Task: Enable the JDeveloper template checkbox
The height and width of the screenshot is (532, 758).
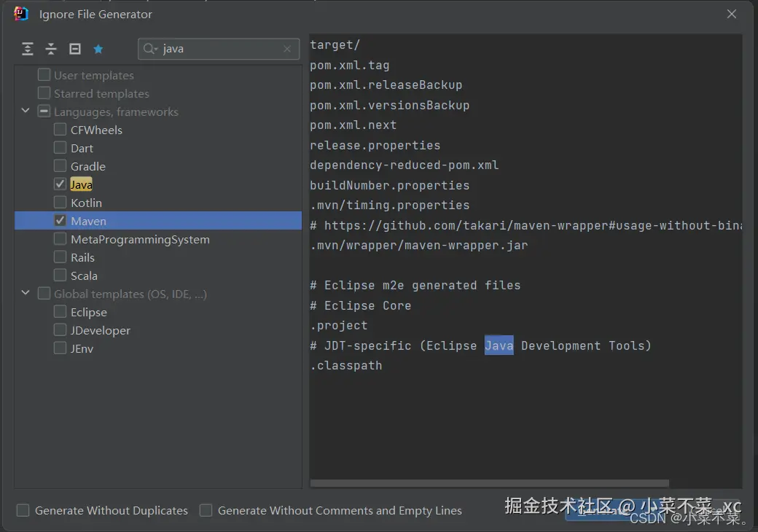Action: [60, 330]
